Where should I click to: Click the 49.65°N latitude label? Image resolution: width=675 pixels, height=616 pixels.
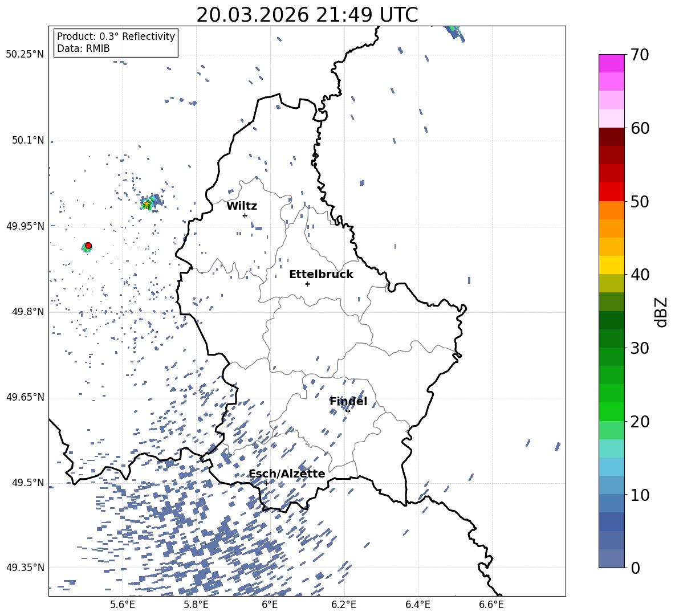pos(25,397)
